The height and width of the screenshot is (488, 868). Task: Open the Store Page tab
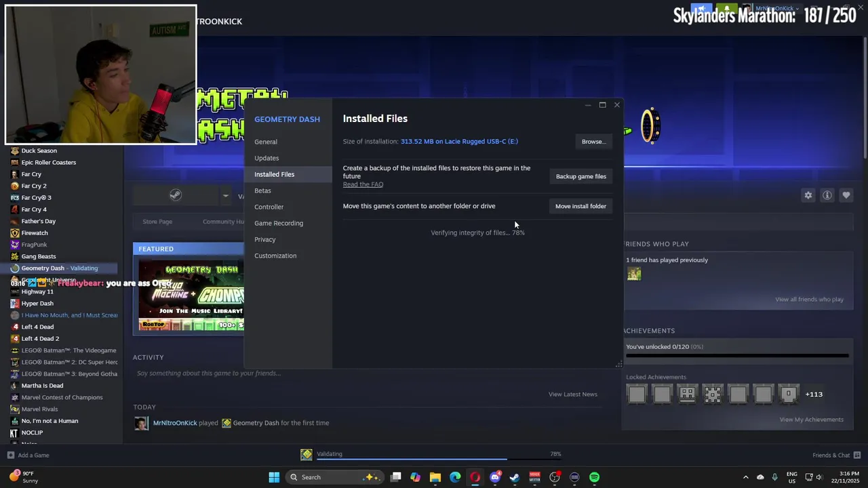coord(157,222)
